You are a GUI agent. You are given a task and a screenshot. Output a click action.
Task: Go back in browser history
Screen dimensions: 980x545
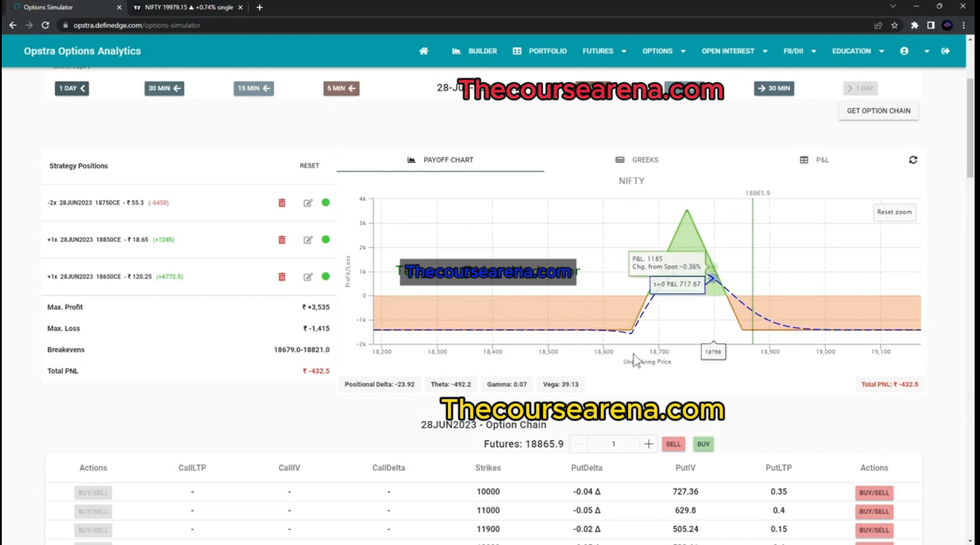(x=13, y=25)
